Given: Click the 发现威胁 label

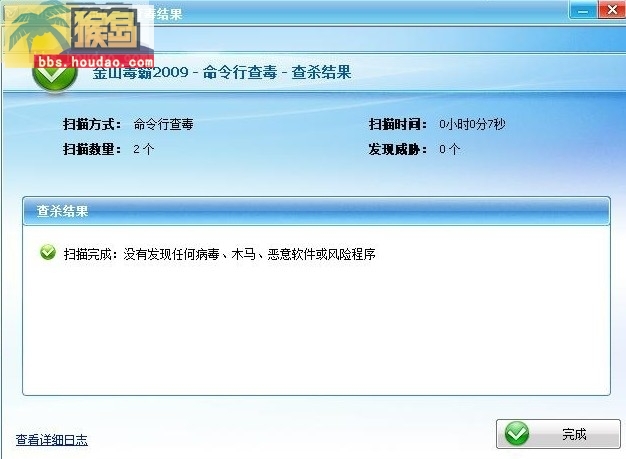Looking at the screenshot, I should pos(398,149).
